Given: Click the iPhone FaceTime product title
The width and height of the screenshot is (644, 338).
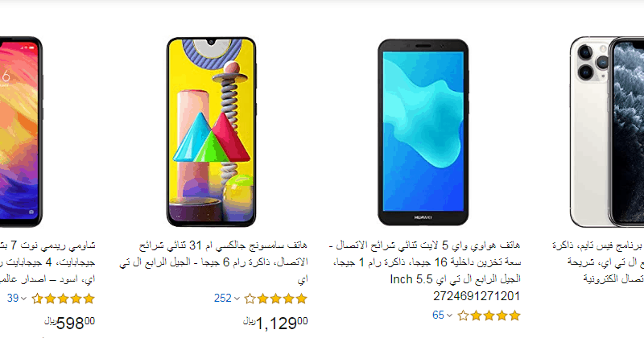Looking at the screenshot, I should pyautogui.click(x=598, y=262).
